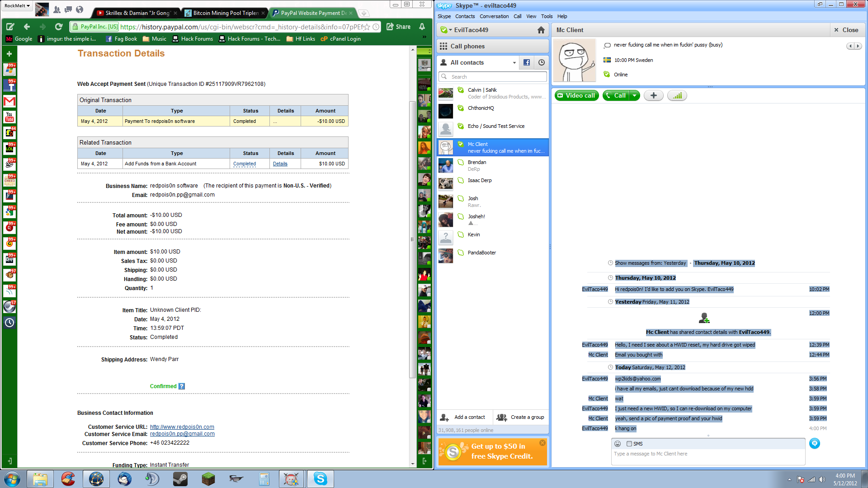Open the Skype Contacts menu
Viewport: 868px width, 488px height.
465,16
